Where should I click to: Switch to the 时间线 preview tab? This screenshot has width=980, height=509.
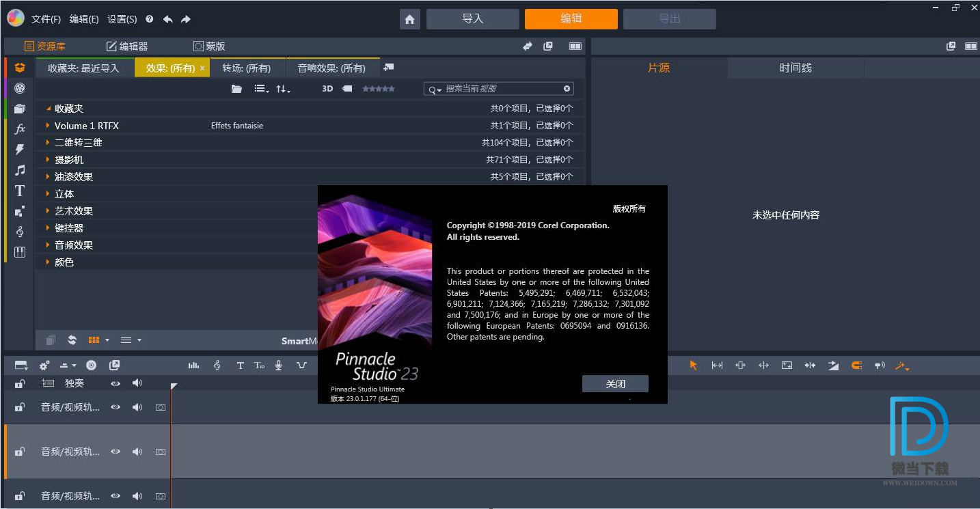(x=795, y=68)
